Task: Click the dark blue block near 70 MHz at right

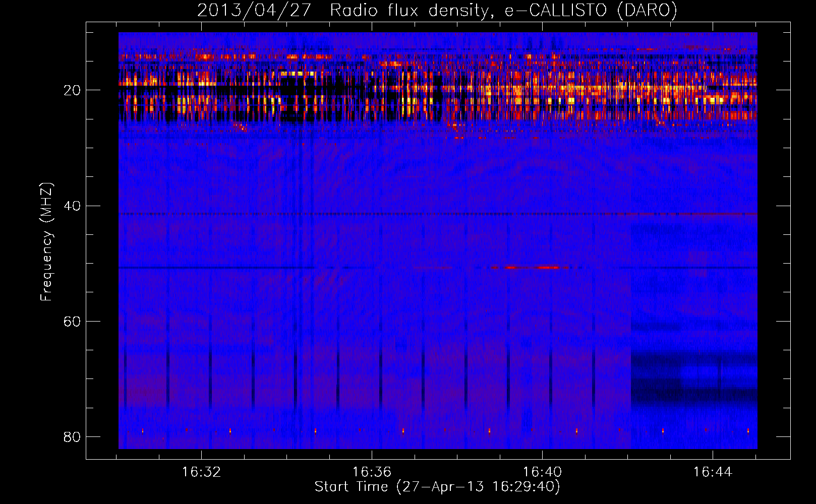Action: pos(694,379)
